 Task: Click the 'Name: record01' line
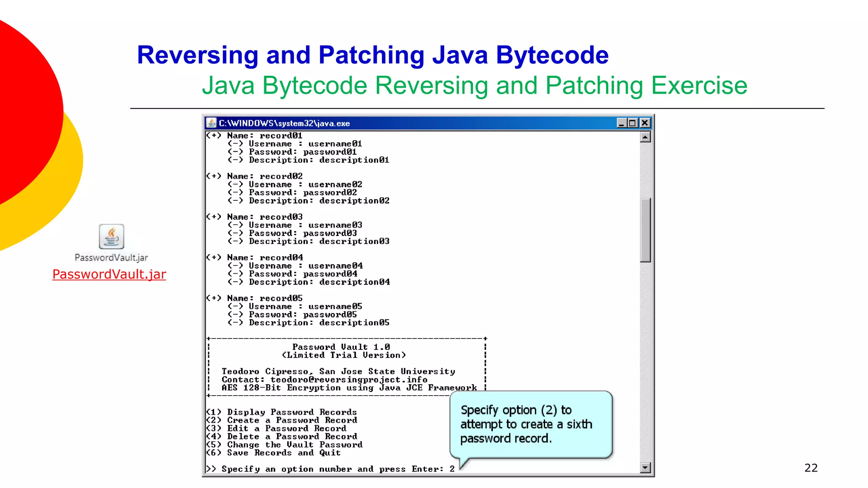click(x=254, y=136)
